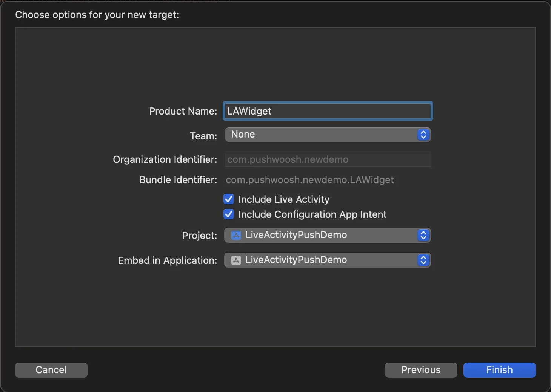The image size is (551, 392).
Task: Click the 'Choose options for your new target' heading
Action: point(97,15)
